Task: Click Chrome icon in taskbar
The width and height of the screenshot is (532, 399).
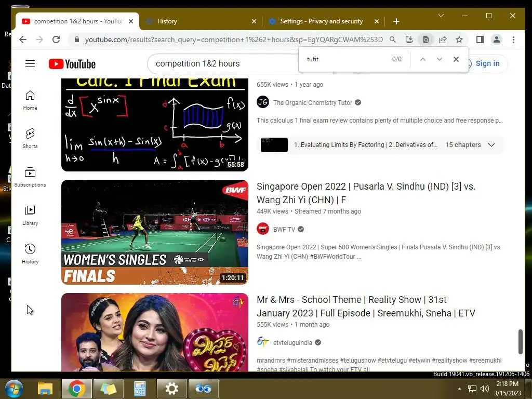Action: 76,389
